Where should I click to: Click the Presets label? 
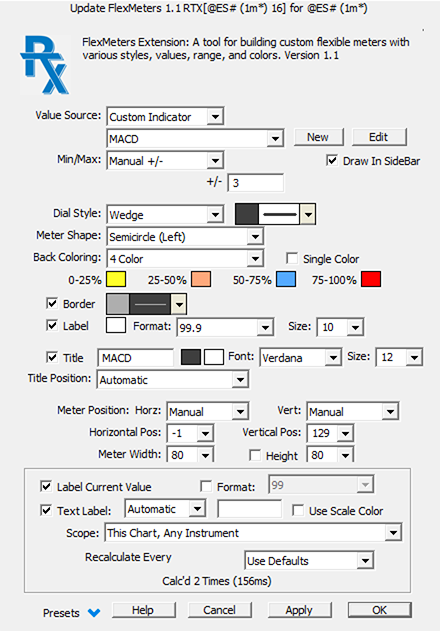click(x=61, y=613)
